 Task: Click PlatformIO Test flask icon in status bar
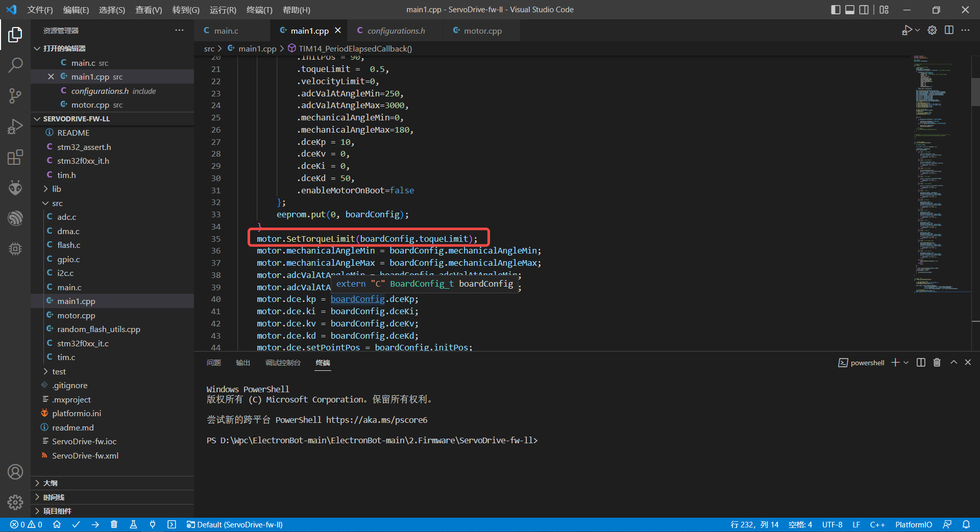pos(133,524)
